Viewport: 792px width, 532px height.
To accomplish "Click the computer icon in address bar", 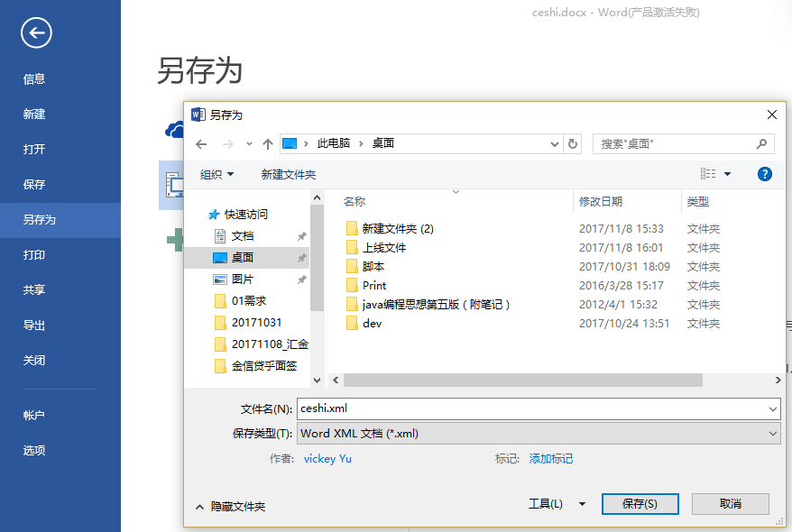I will tap(290, 144).
